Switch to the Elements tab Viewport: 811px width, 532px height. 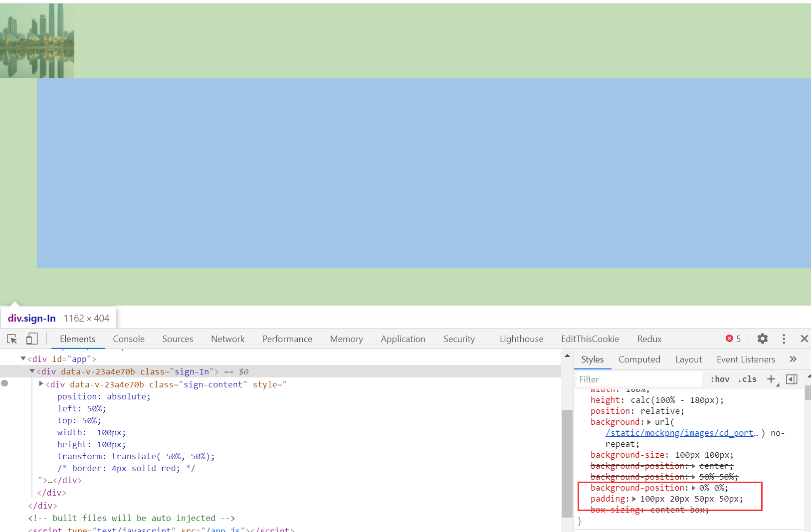point(77,339)
